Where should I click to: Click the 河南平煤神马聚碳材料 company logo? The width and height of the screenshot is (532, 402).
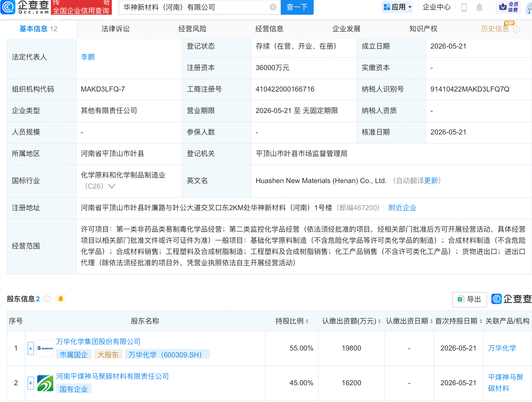tap(45, 383)
